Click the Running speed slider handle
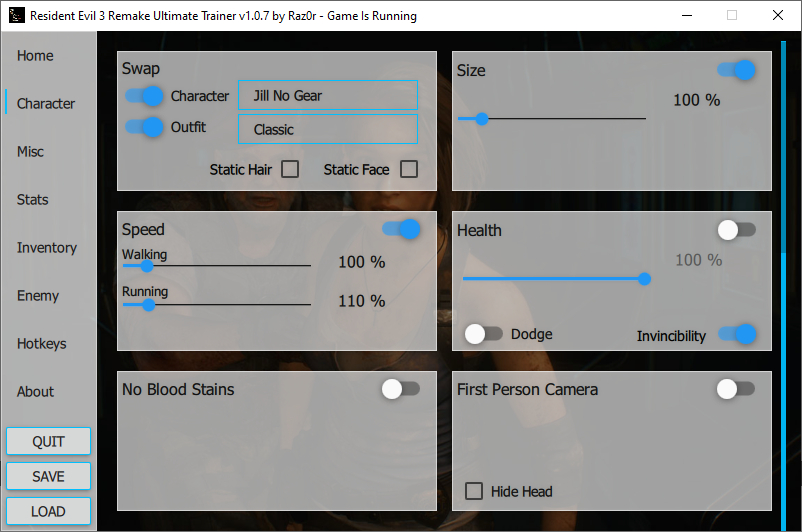802x532 pixels. coord(148,305)
